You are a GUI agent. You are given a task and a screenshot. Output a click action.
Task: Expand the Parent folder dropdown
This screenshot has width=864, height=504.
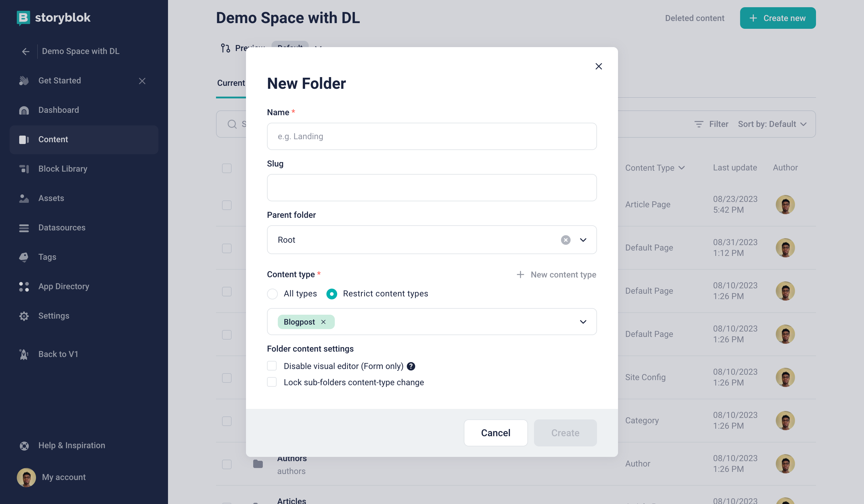(583, 240)
